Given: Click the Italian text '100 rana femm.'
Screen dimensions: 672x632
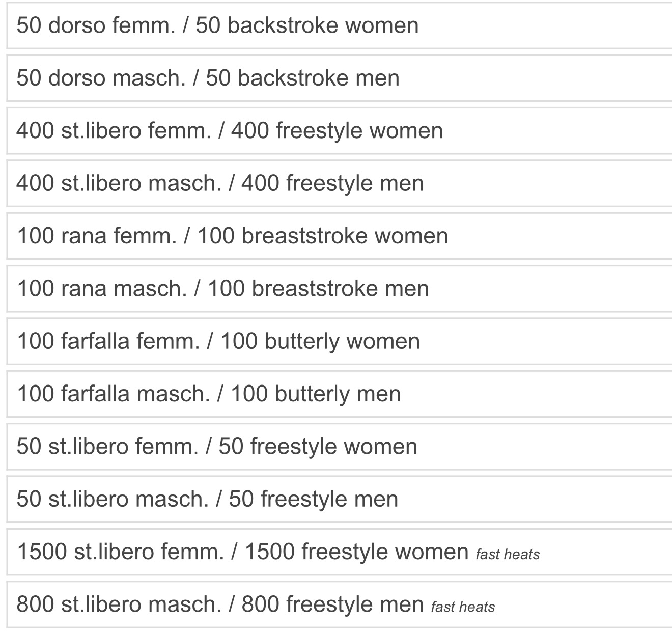Looking at the screenshot, I should point(97,236).
